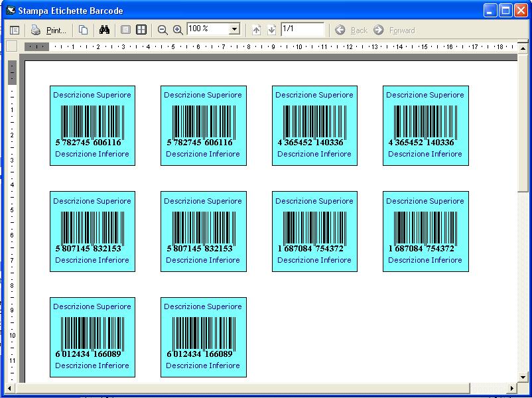Click the horizontal scrollbar right arrow
Viewport: 532px width, 398px height.
pyautogui.click(x=512, y=387)
